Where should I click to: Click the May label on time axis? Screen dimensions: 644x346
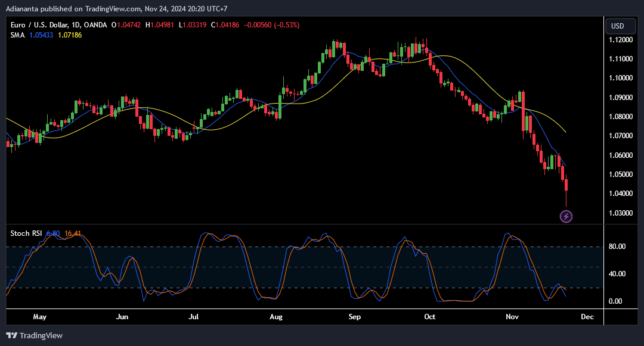pyautogui.click(x=40, y=317)
